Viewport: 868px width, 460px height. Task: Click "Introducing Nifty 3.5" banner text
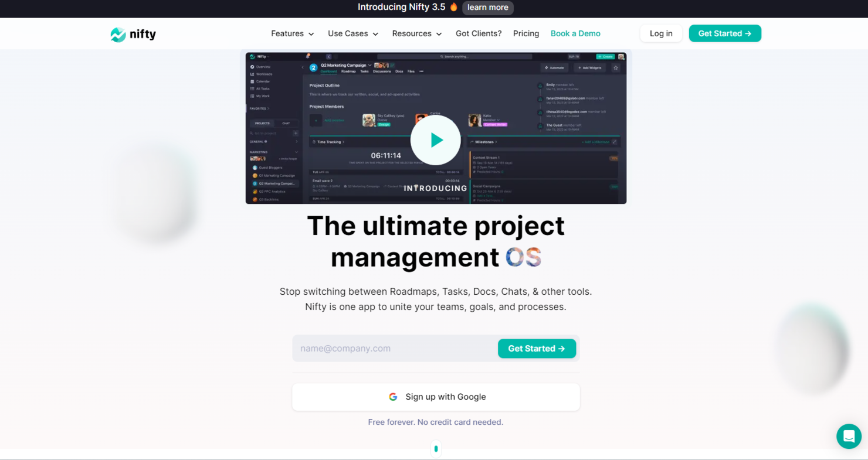point(401,7)
